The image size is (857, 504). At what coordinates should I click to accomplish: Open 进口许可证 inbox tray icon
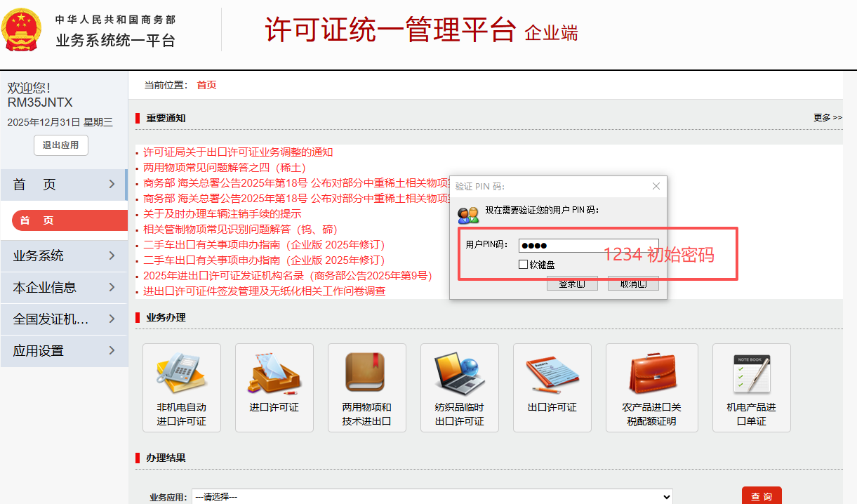[x=274, y=373]
